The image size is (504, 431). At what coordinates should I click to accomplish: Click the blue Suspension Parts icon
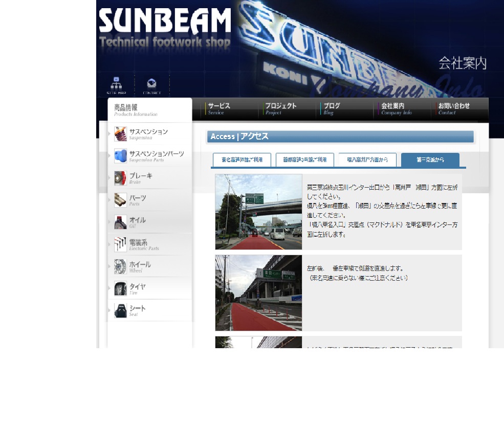121,156
